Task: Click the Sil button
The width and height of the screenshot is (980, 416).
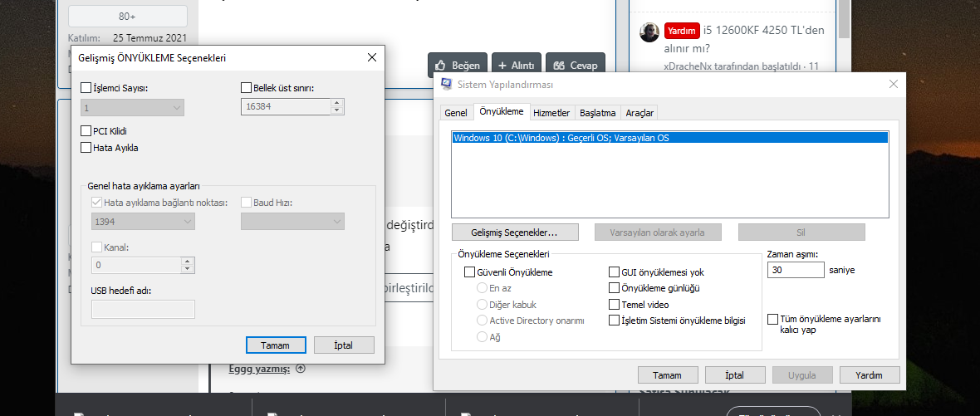Action: coord(801,232)
